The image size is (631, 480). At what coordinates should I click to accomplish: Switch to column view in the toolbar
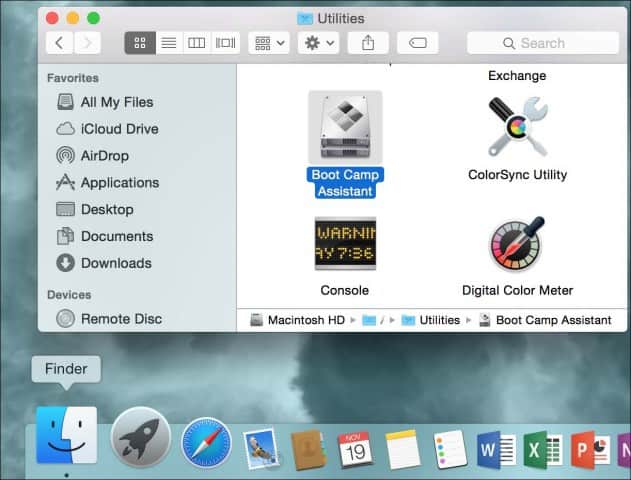(x=197, y=43)
